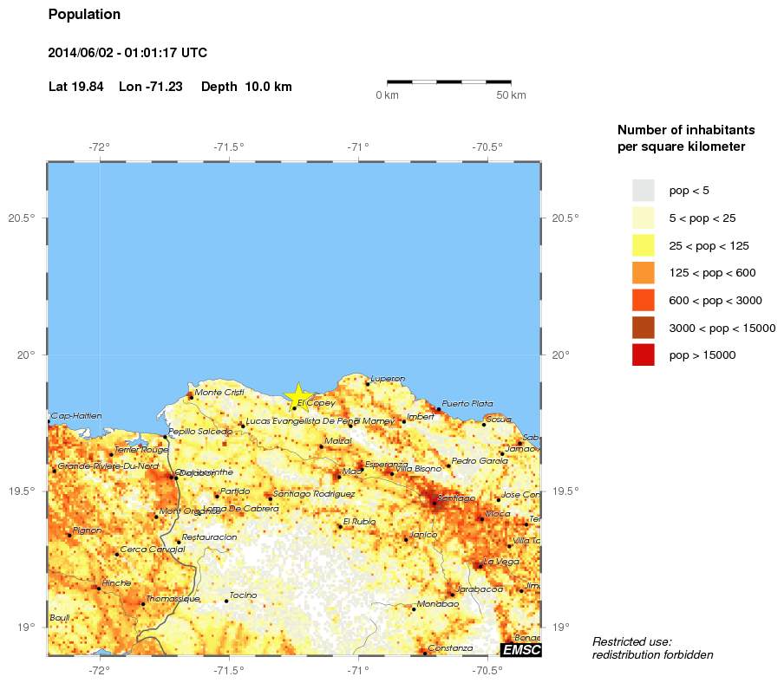Click the EMSC logo on the map

click(x=521, y=650)
